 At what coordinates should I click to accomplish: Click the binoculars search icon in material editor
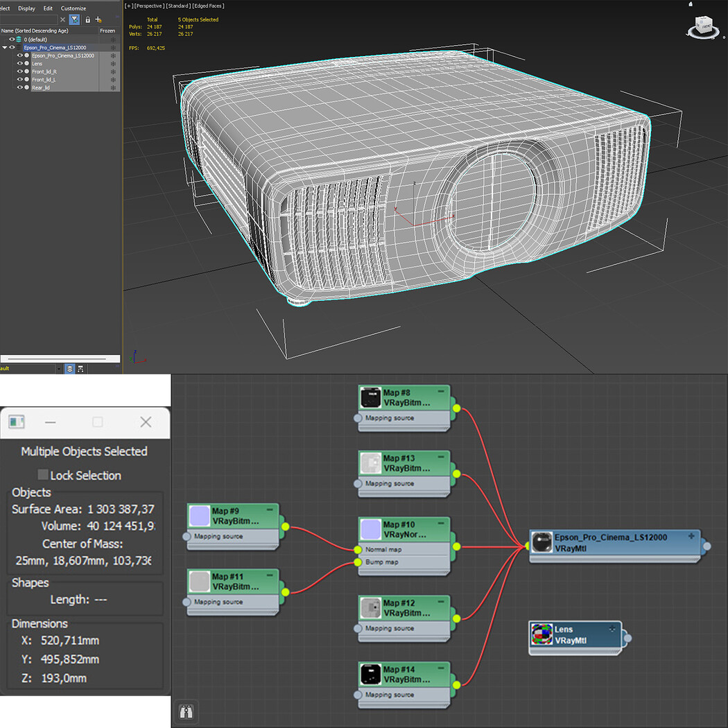(187, 712)
